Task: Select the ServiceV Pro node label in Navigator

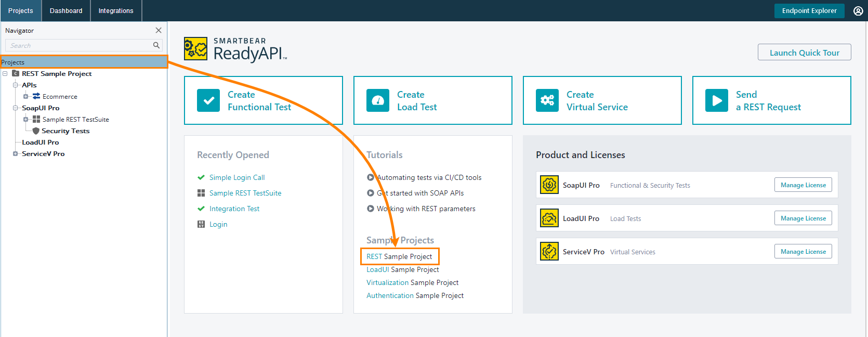Action: [43, 153]
